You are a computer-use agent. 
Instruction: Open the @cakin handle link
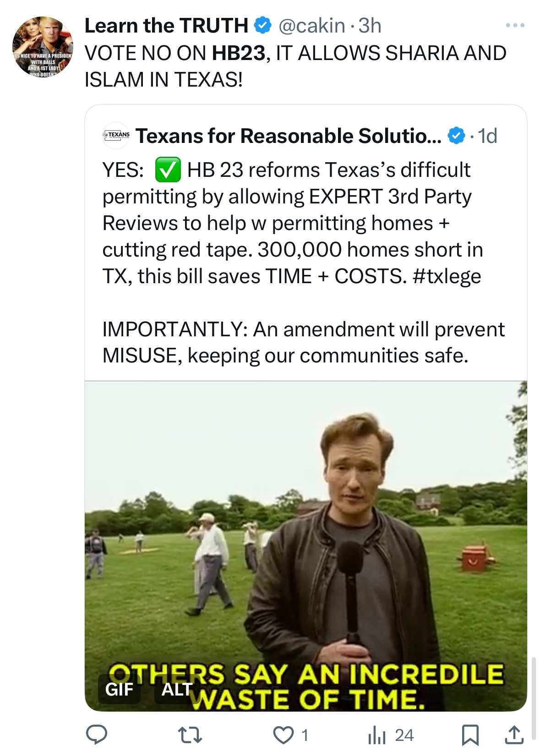[311, 26]
